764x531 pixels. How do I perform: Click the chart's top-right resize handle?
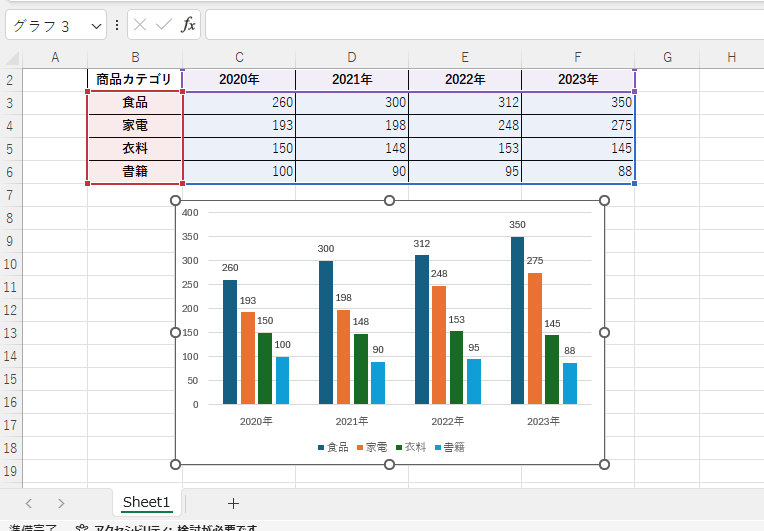click(x=604, y=201)
